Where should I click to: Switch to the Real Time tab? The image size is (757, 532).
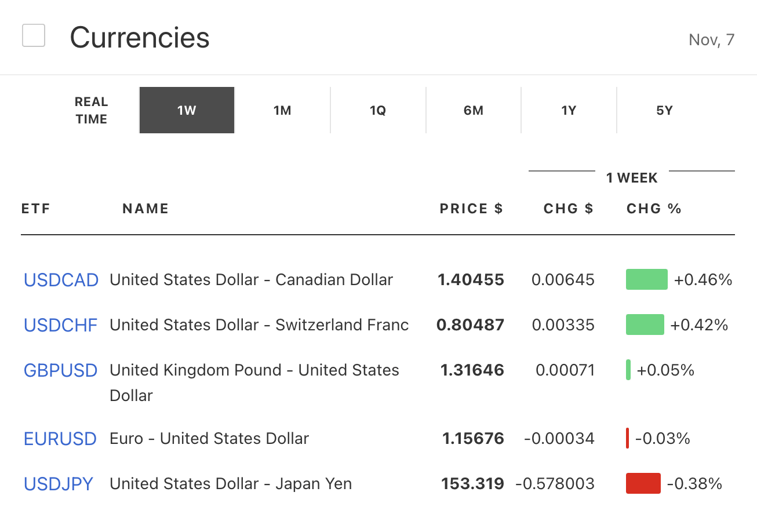click(91, 110)
